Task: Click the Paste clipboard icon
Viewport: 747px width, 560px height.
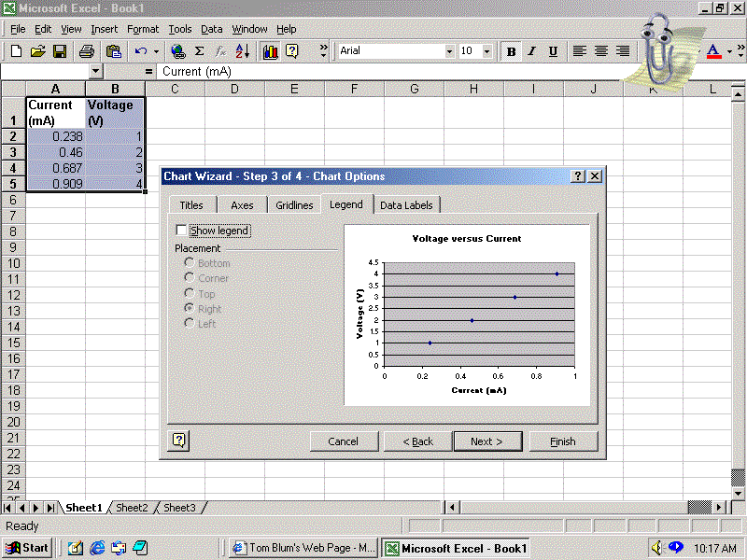Action: click(113, 51)
